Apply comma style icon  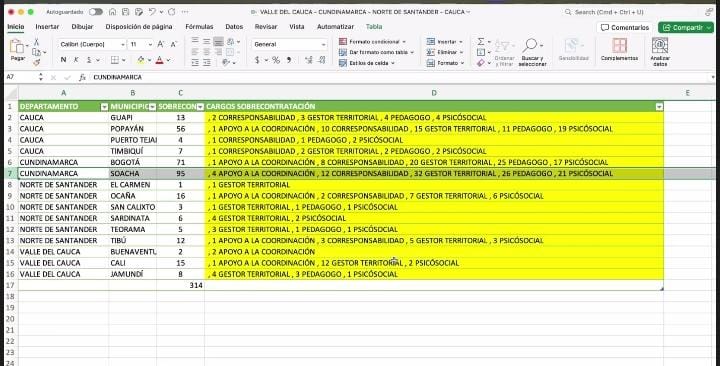289,60
